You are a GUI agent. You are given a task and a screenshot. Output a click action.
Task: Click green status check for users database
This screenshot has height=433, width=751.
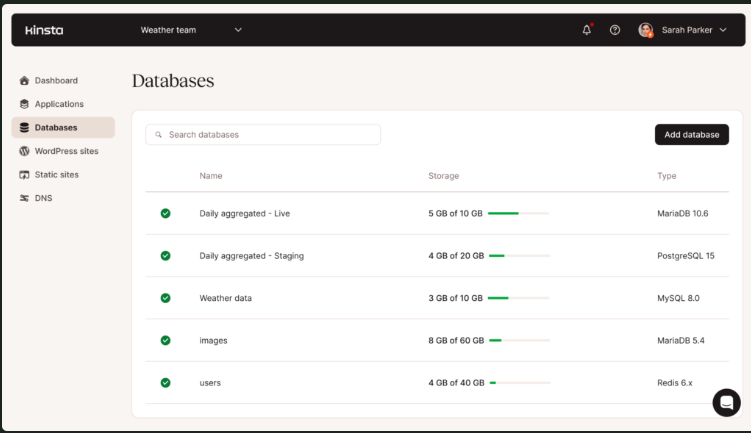tap(165, 382)
